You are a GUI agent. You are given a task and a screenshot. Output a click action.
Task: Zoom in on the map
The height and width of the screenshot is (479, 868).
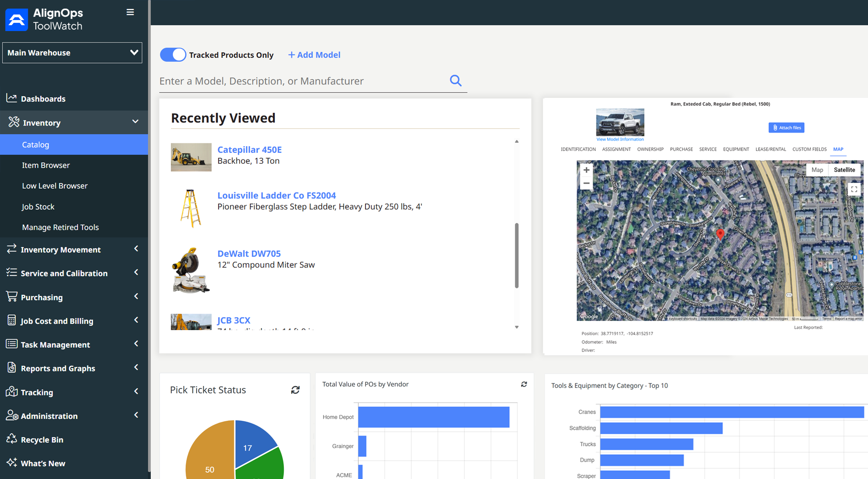click(x=586, y=170)
